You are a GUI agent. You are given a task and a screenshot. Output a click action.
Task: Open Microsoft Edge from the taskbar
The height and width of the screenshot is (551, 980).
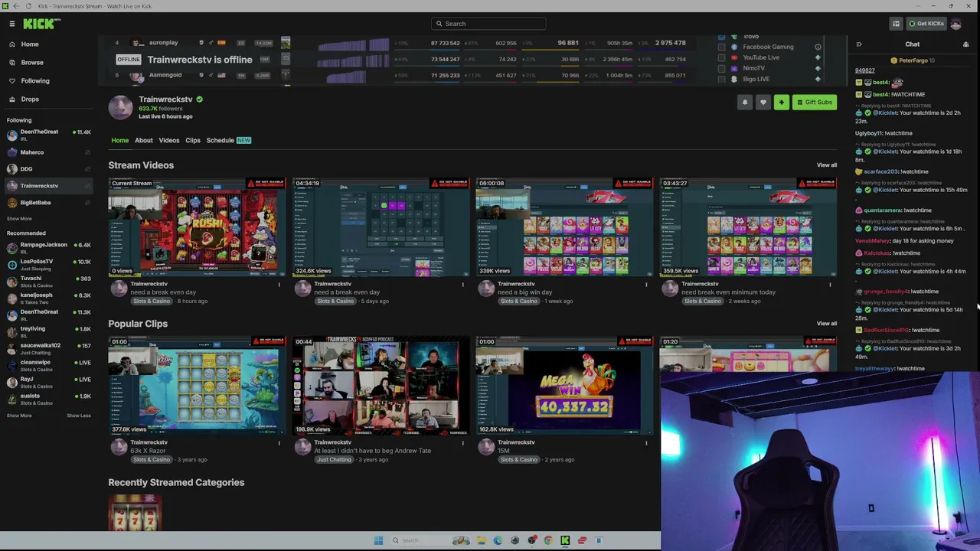[x=498, y=540]
